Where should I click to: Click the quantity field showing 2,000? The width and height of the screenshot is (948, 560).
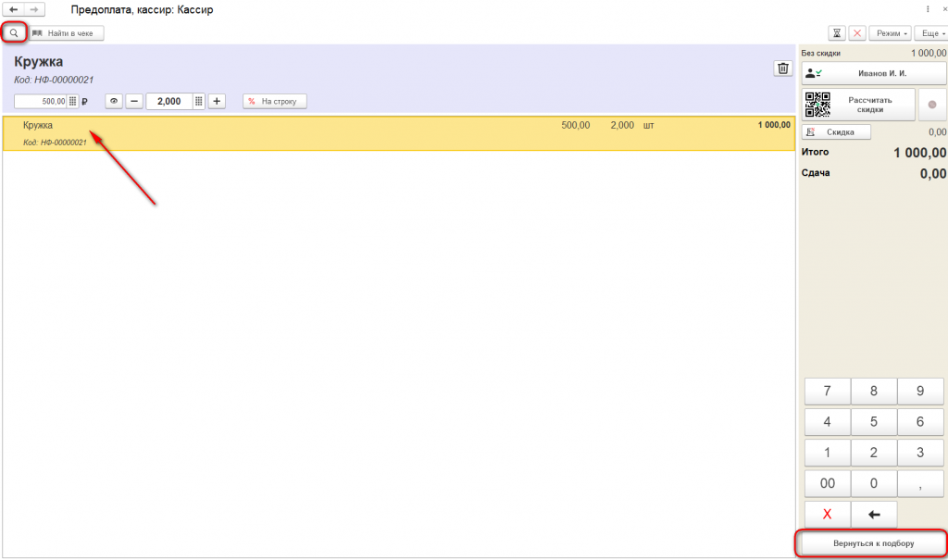[x=169, y=102]
